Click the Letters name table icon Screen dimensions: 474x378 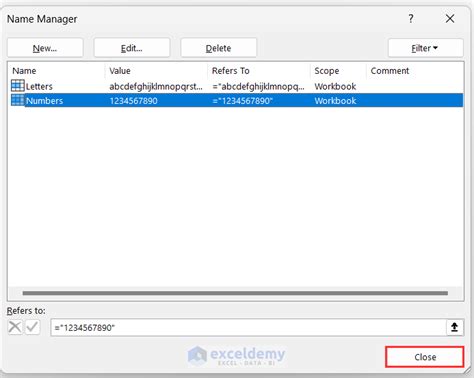[x=18, y=86]
